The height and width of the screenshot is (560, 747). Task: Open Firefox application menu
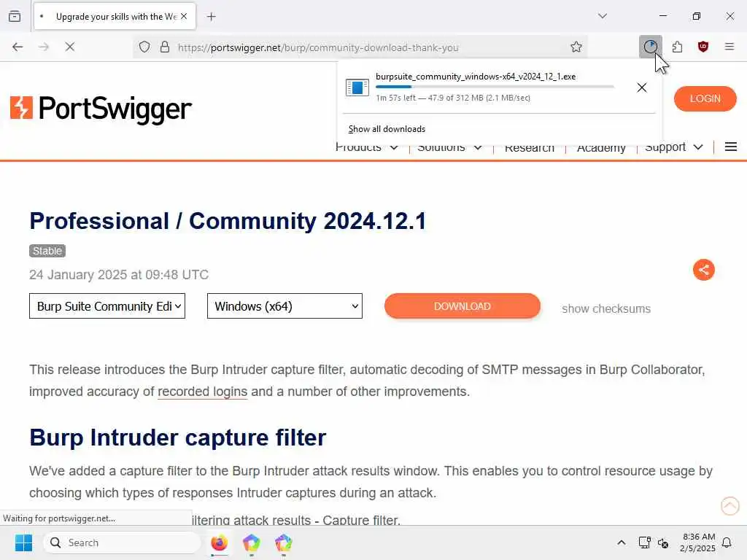point(729,47)
